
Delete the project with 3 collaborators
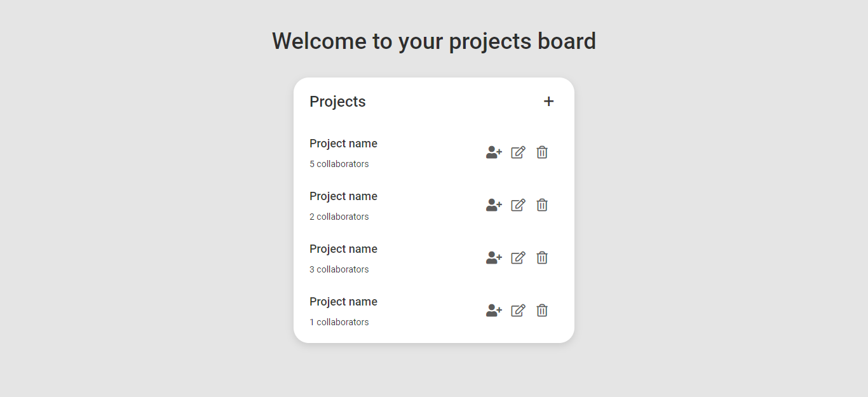541,258
